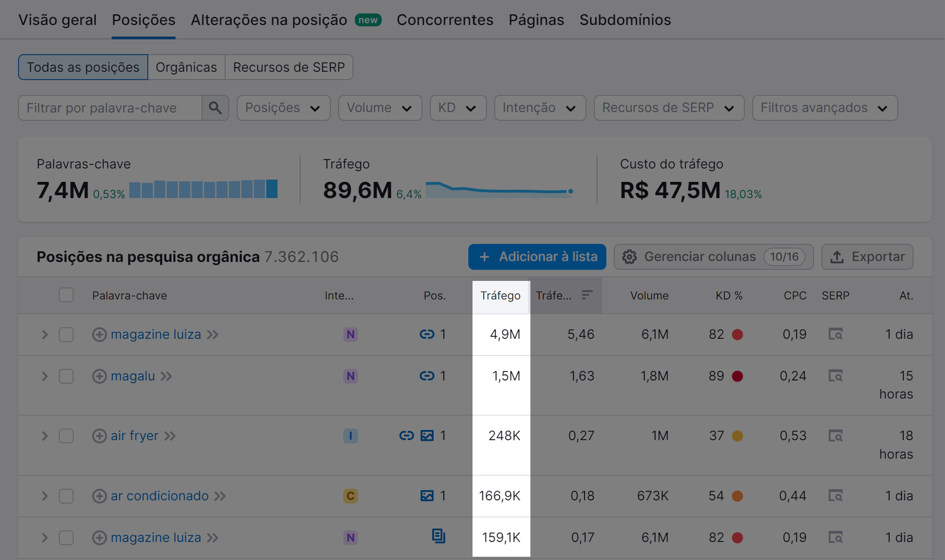Screen dimensions: 945x560
Task: Click the I intent badge for air fryer
Action: (350, 436)
